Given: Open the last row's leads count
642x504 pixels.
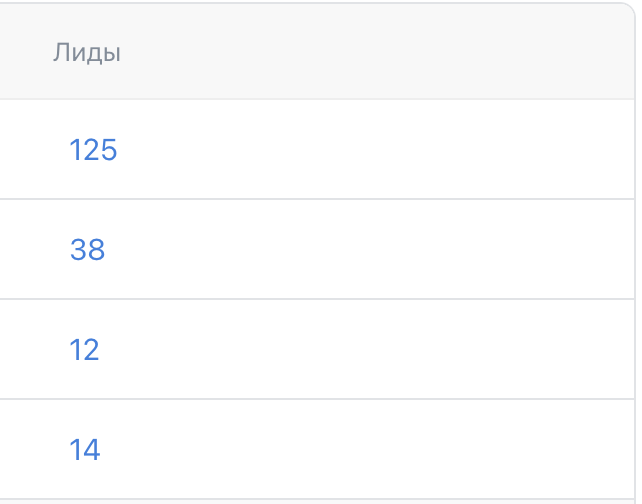Looking at the screenshot, I should 85,450.
